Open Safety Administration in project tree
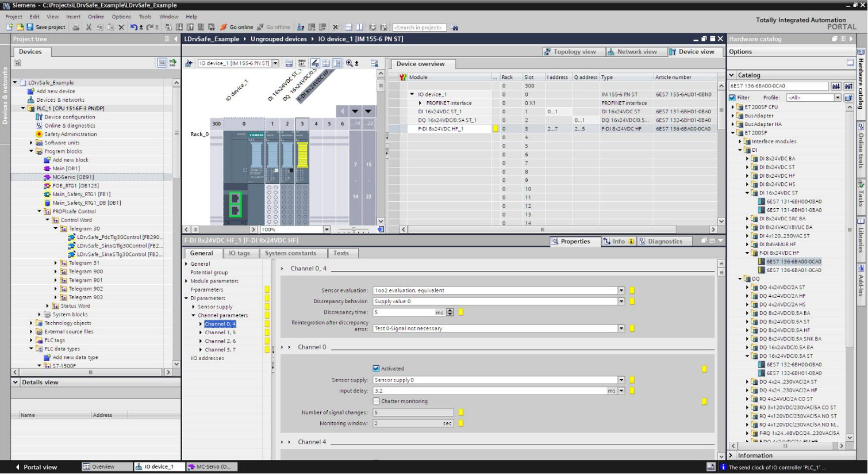The width and height of the screenshot is (868, 474). 71,134
